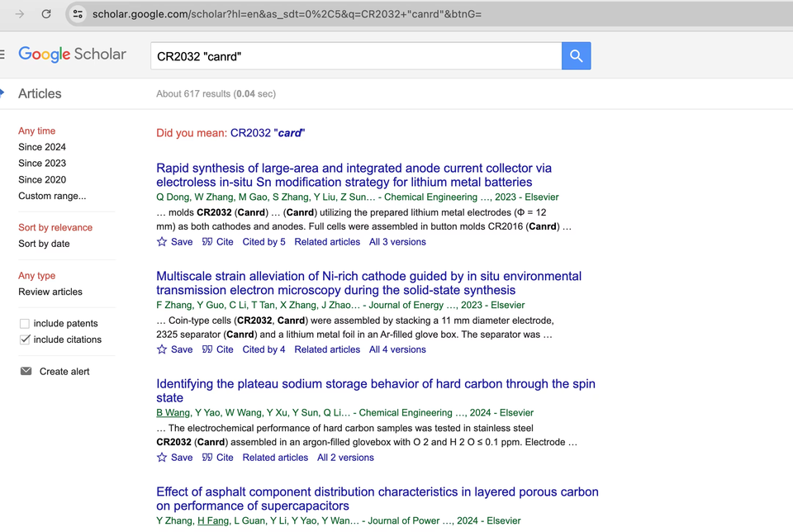The width and height of the screenshot is (793, 532).
Task: Open Cited by 4 link
Action: (x=264, y=349)
